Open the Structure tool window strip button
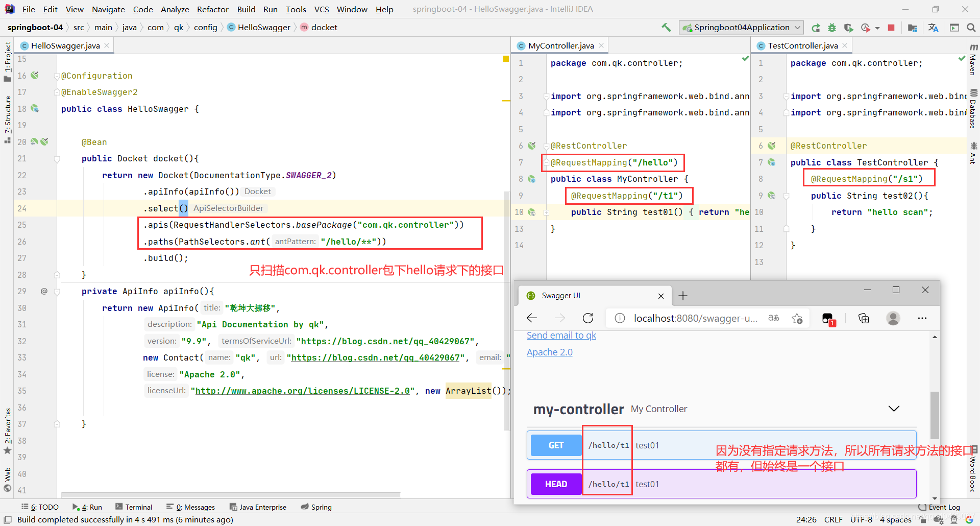 coord(7,119)
